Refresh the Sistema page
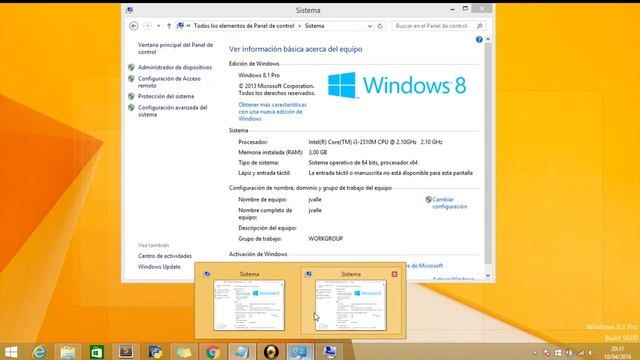 click(380, 26)
